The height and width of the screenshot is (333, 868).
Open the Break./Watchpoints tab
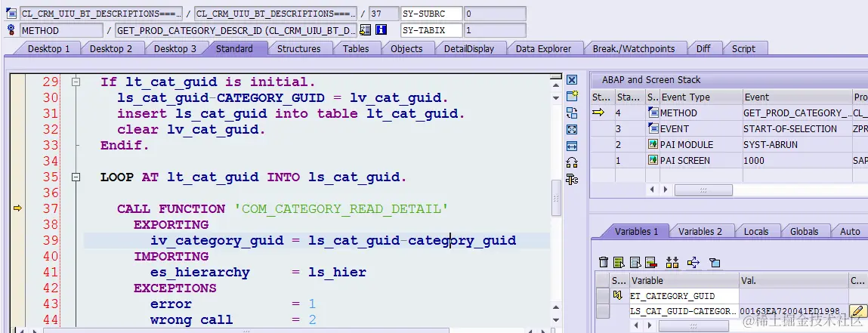(634, 48)
